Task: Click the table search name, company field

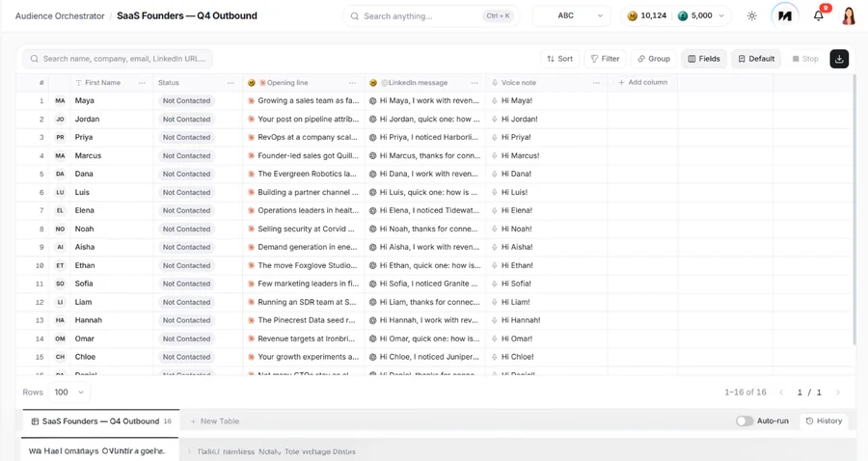Action: [x=118, y=59]
